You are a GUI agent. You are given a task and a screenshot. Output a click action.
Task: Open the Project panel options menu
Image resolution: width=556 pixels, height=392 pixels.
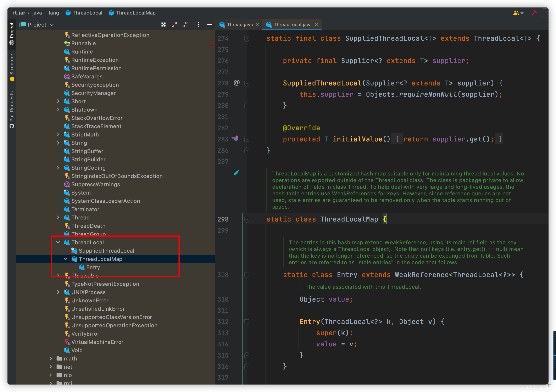click(199, 24)
